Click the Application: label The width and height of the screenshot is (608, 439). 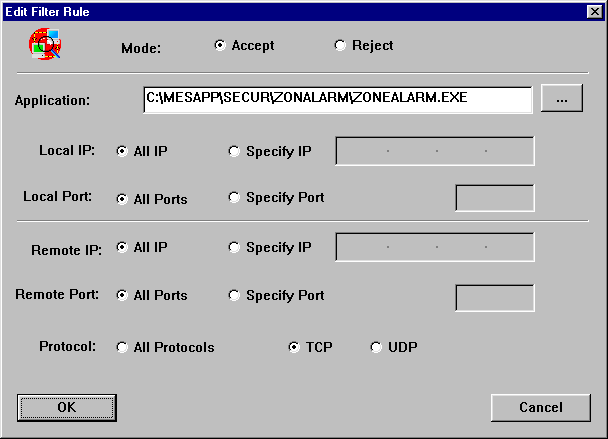pos(52,101)
